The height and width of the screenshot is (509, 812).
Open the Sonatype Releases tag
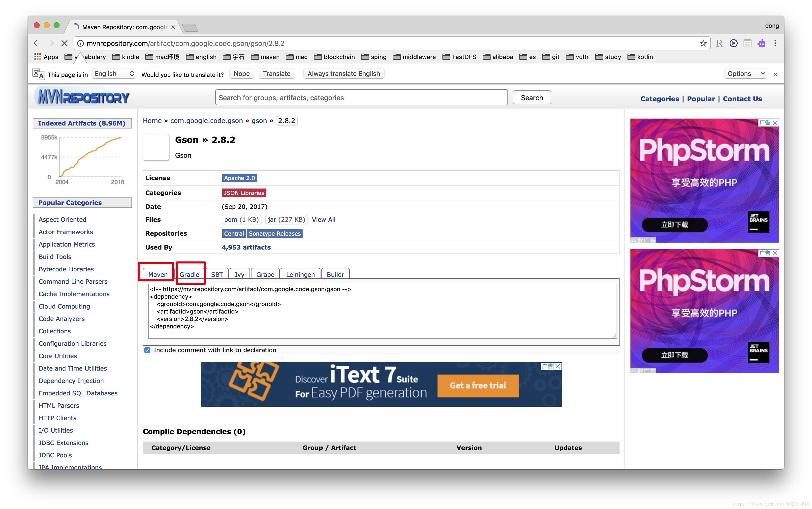(x=275, y=233)
